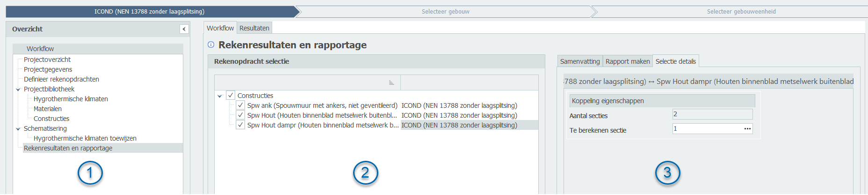Toggle checkbox for Spw Hout row
Image resolution: width=868 pixels, height=195 pixels.
[240, 115]
